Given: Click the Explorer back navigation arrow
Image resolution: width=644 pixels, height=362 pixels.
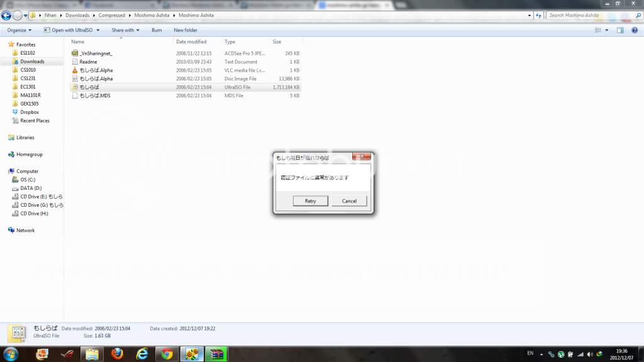Looking at the screenshot, I should (x=7, y=15).
